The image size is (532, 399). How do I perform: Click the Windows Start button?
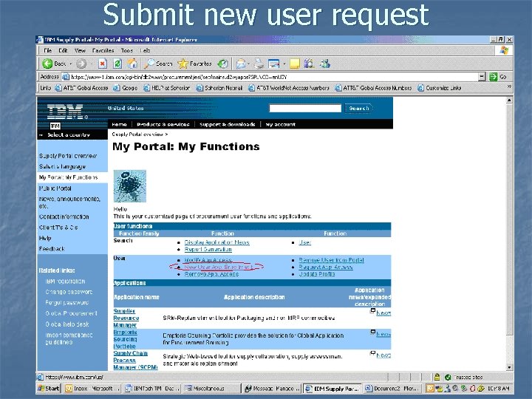[49, 389]
